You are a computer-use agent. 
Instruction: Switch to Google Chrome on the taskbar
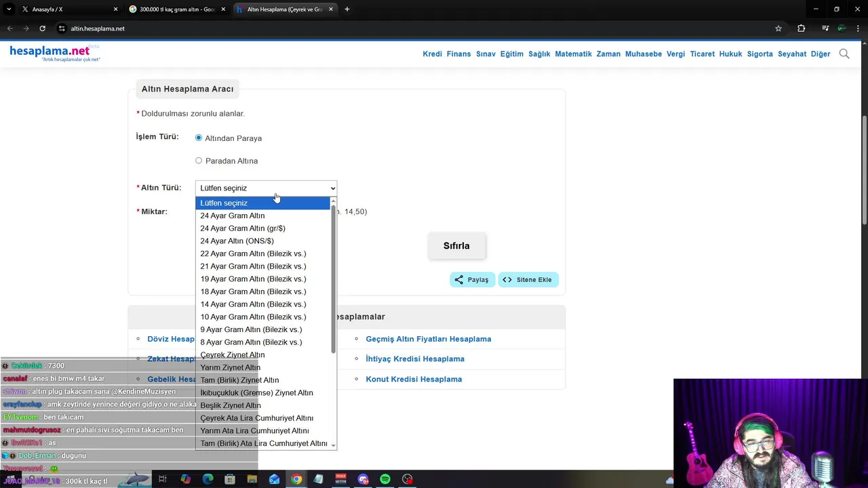(296, 479)
